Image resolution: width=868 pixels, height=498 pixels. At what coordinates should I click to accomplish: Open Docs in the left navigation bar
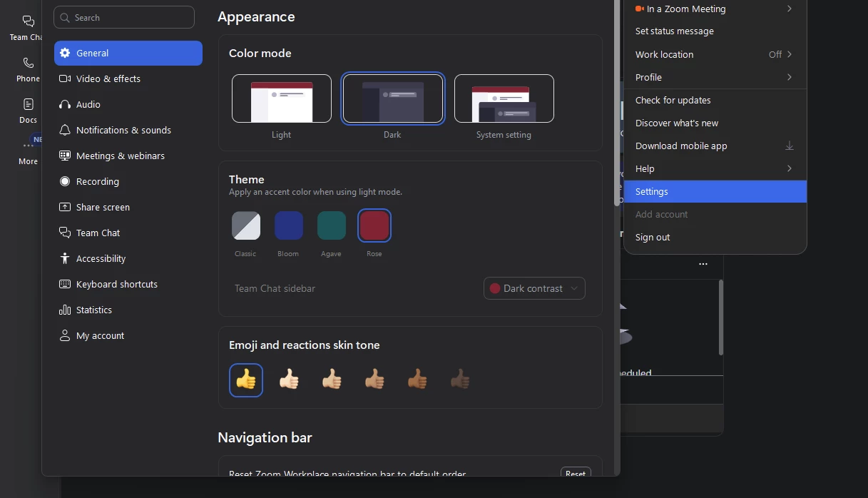pos(28,111)
